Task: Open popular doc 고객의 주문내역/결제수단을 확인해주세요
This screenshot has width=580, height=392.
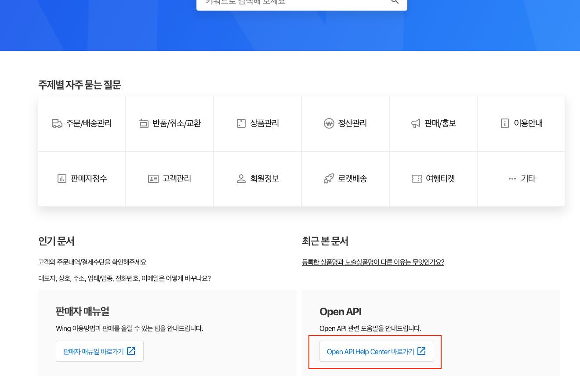Action: (92, 262)
